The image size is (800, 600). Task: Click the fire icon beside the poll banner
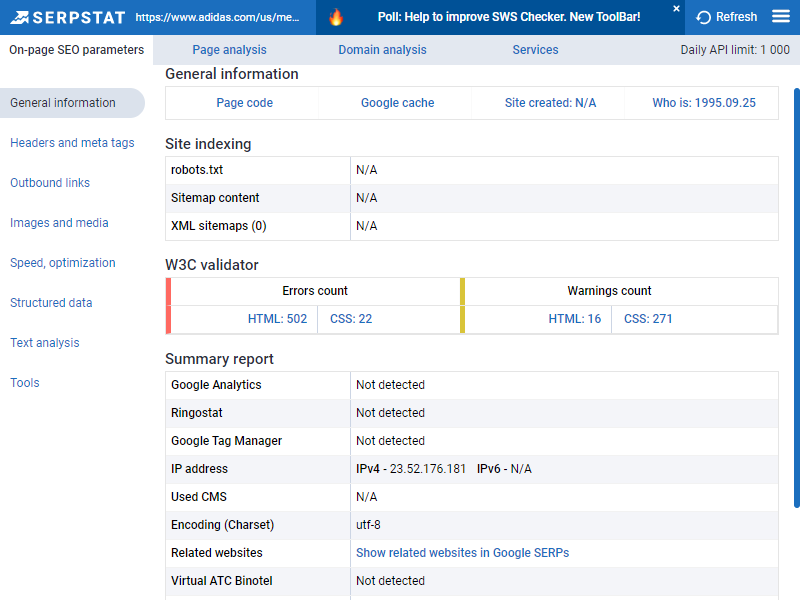pyautogui.click(x=336, y=17)
